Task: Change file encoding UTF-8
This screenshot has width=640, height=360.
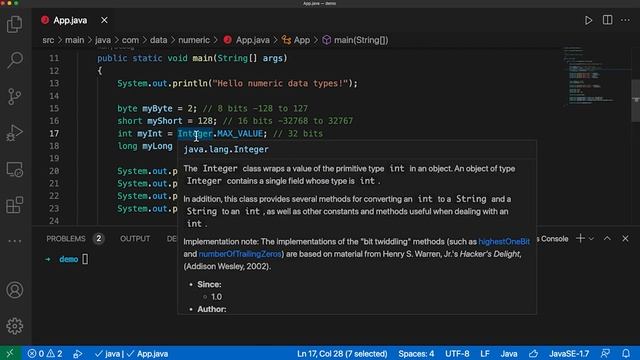Action: pyautogui.click(x=457, y=353)
